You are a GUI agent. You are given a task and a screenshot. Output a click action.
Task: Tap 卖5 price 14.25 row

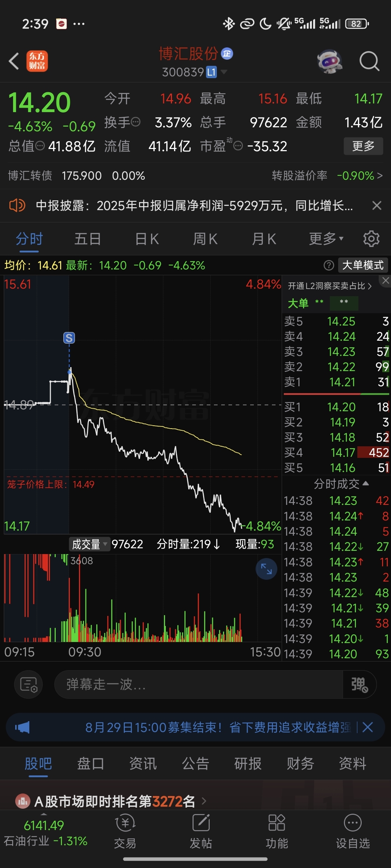click(336, 321)
